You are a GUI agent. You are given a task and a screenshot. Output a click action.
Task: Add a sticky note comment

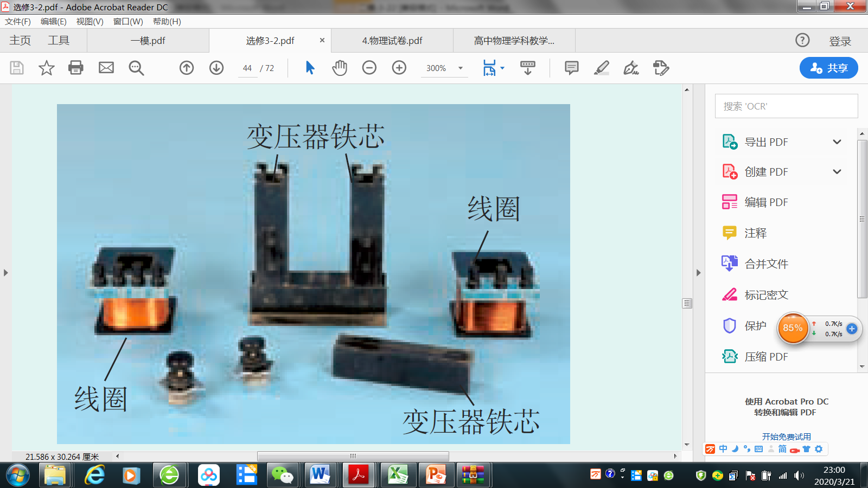572,68
